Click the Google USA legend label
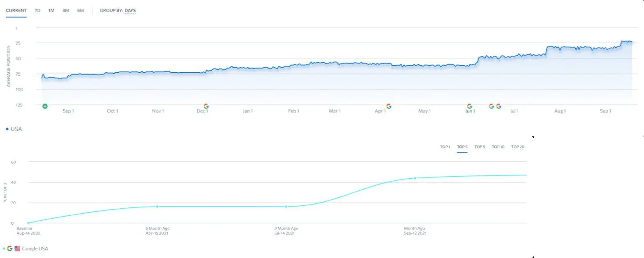This screenshot has width=644, height=258. [x=35, y=249]
